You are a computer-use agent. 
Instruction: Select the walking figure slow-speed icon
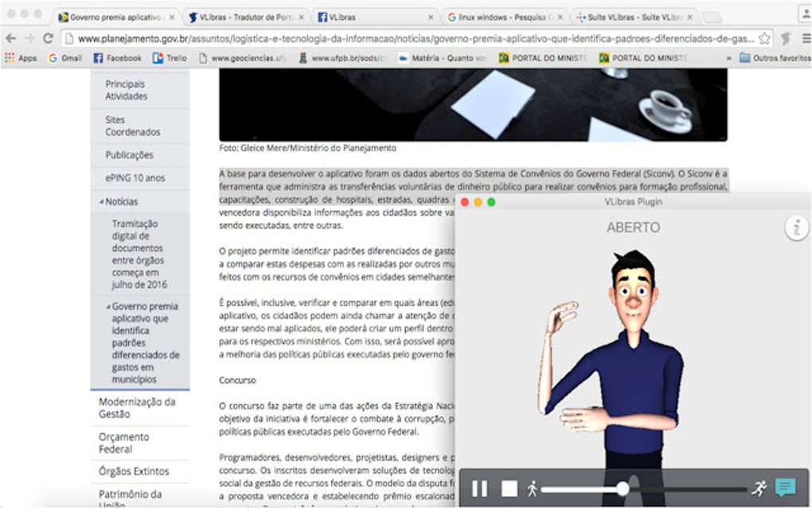click(530, 487)
